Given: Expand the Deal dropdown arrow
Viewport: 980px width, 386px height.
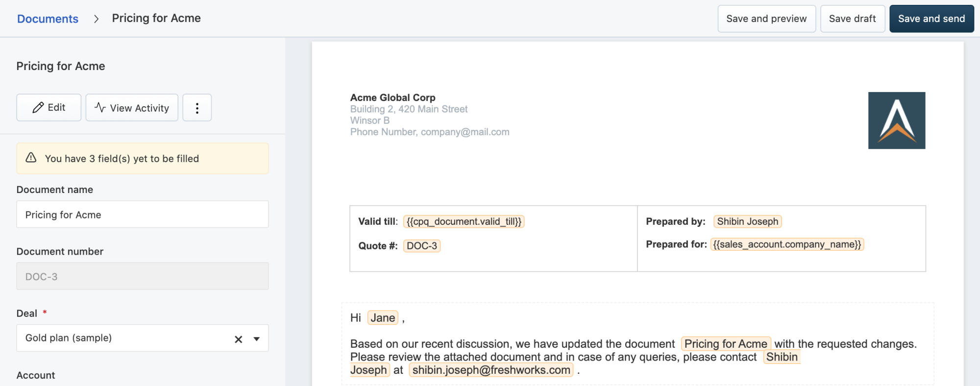Looking at the screenshot, I should (x=256, y=339).
